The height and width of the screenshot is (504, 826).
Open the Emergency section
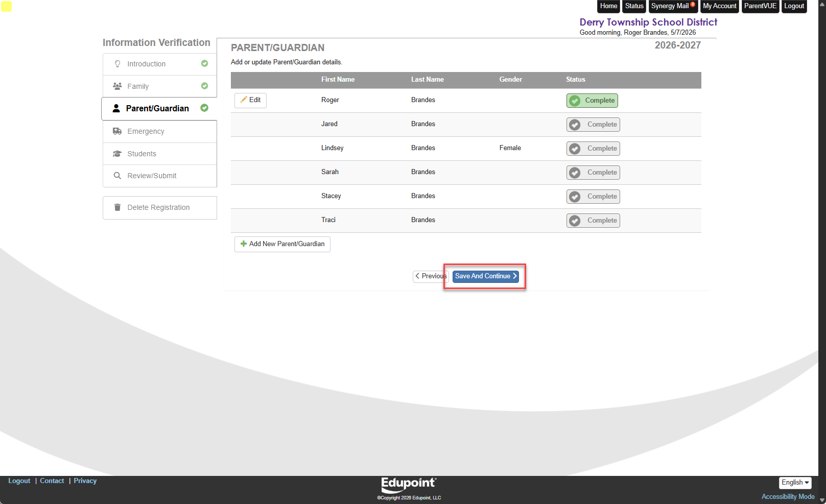(160, 131)
